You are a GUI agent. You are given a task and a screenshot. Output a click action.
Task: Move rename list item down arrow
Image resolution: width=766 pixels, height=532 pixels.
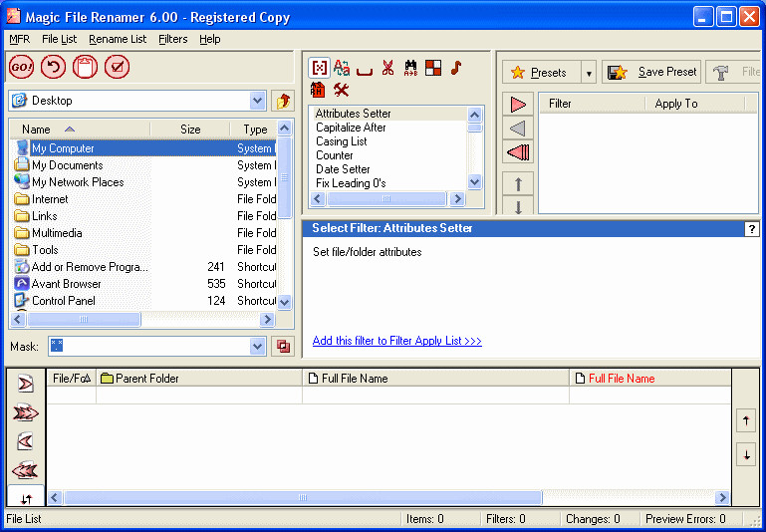coord(746,455)
